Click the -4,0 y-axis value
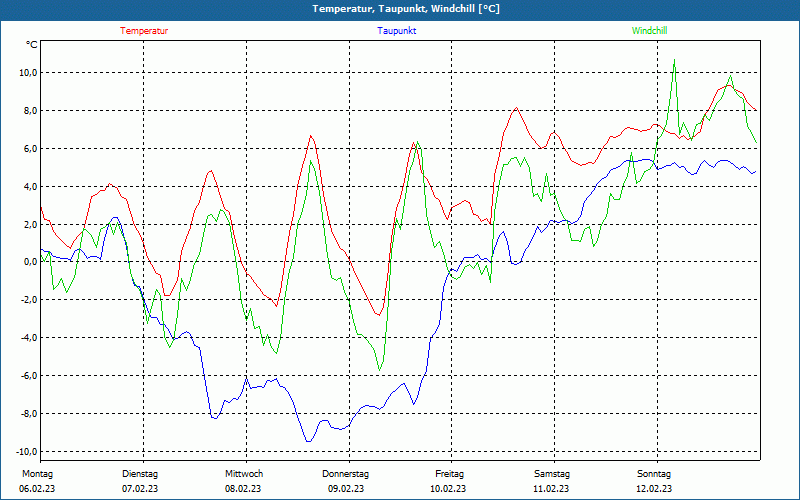Screen dimensions: 800x500 tap(29, 338)
